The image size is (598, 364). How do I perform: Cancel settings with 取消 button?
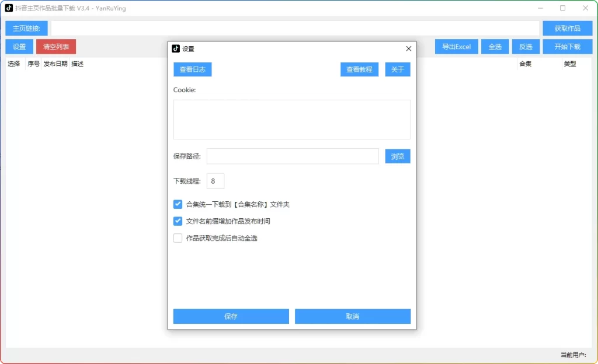pyautogui.click(x=353, y=316)
